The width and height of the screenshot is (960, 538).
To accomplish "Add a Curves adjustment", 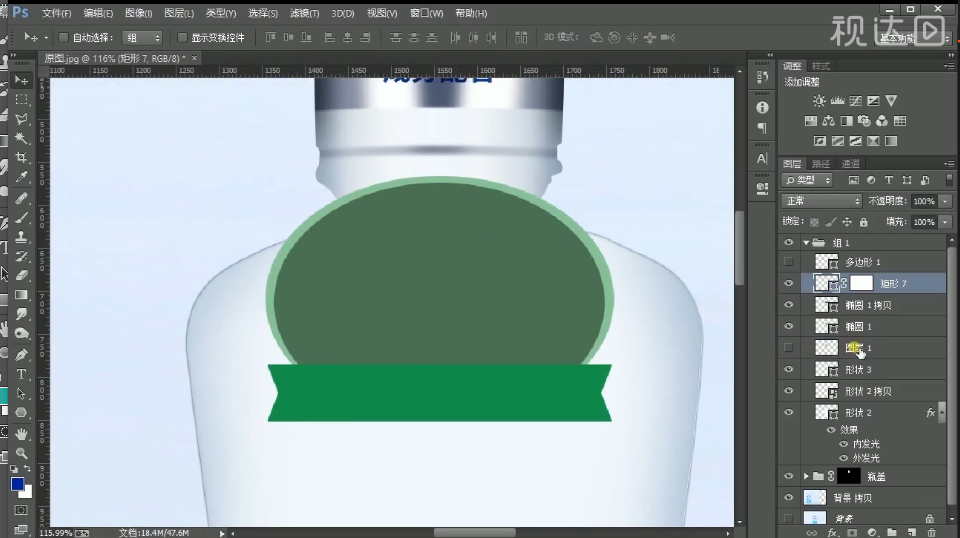I will pyautogui.click(x=855, y=101).
